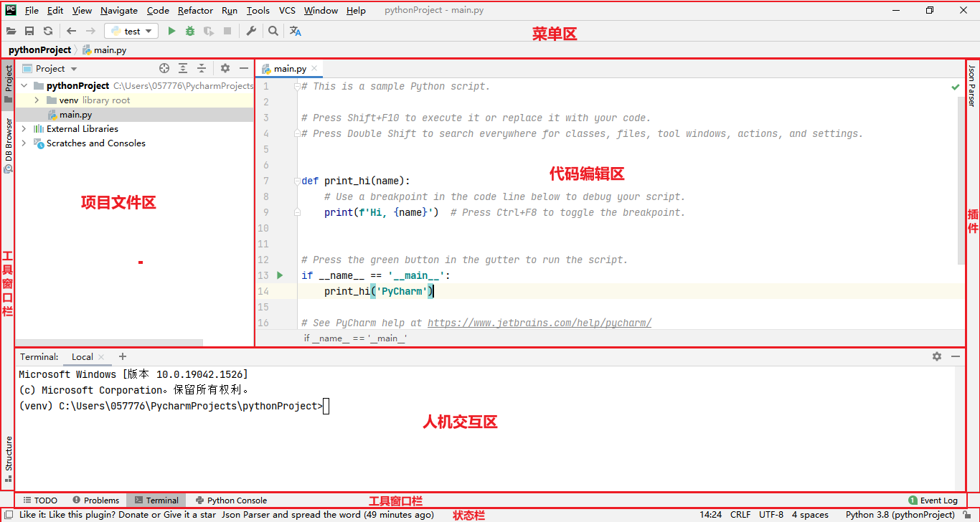The height and width of the screenshot is (522, 980).
Task: Follow the JetBrains PyCharm help link
Action: pyautogui.click(x=540, y=323)
